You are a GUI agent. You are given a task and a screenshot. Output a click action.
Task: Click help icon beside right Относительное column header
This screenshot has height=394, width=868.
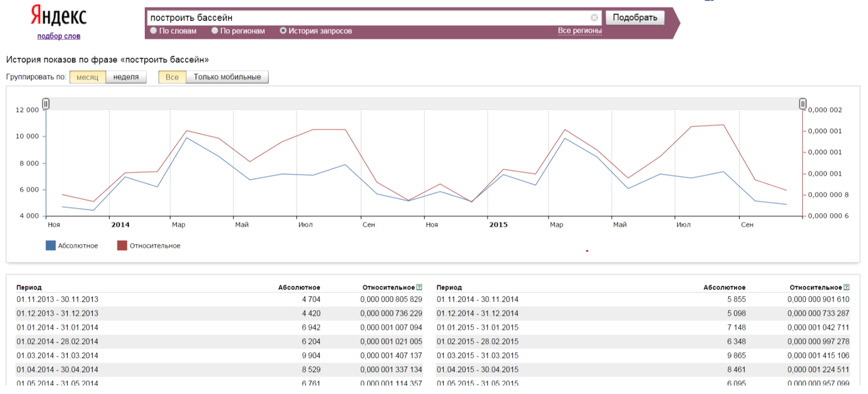846,287
